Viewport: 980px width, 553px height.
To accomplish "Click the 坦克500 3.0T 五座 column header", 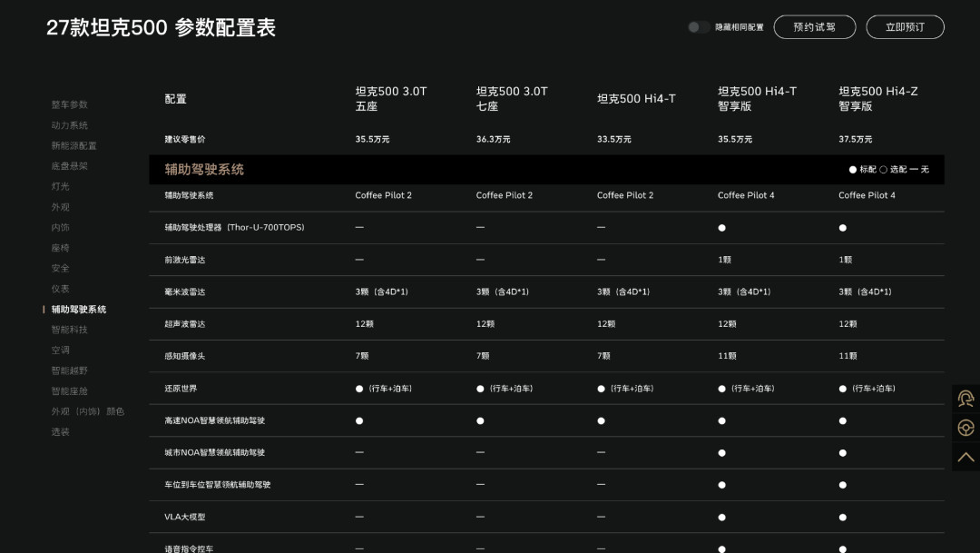I will click(x=391, y=98).
